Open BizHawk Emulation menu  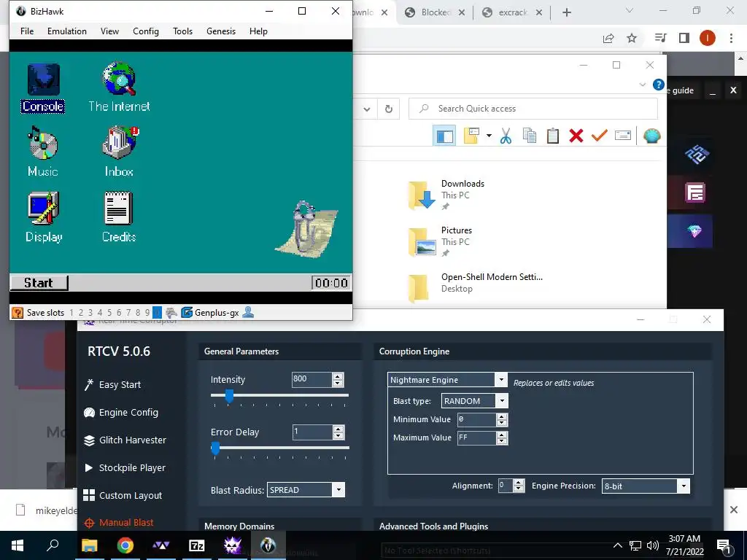coord(67,31)
